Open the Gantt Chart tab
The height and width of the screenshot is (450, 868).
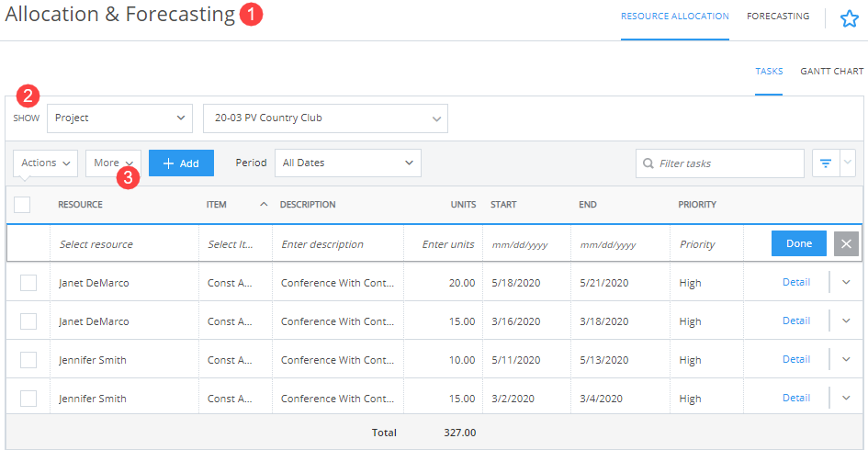click(831, 71)
